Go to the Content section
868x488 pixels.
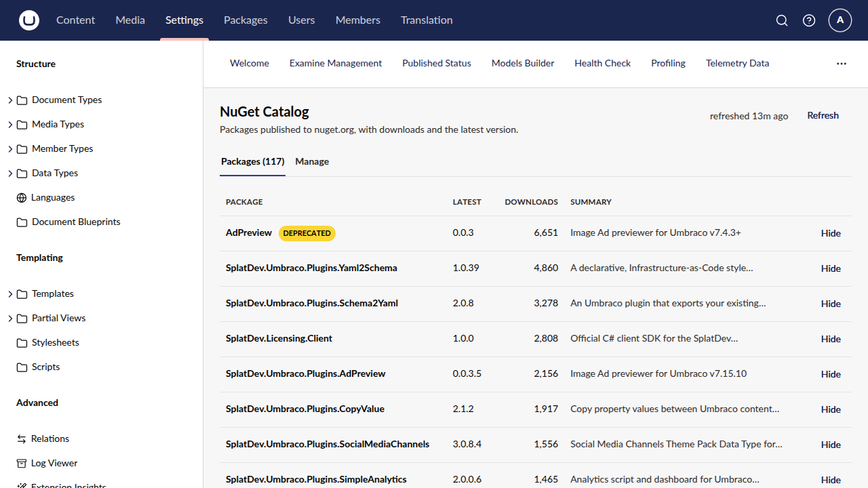(x=75, y=20)
